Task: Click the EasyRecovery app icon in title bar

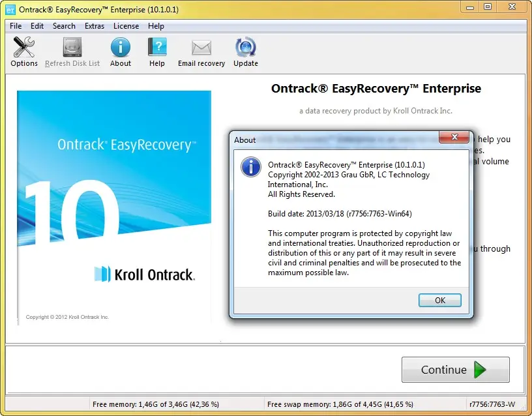Action: coord(10,10)
